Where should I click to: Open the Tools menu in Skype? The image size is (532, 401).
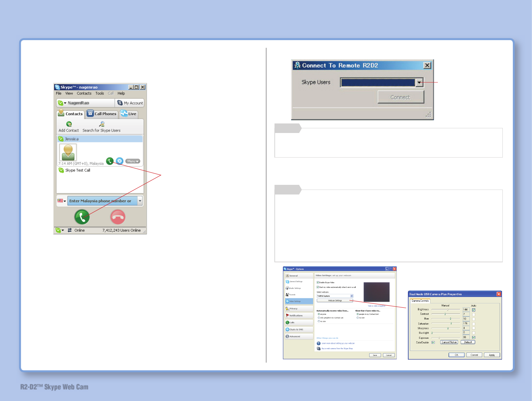coord(100,93)
